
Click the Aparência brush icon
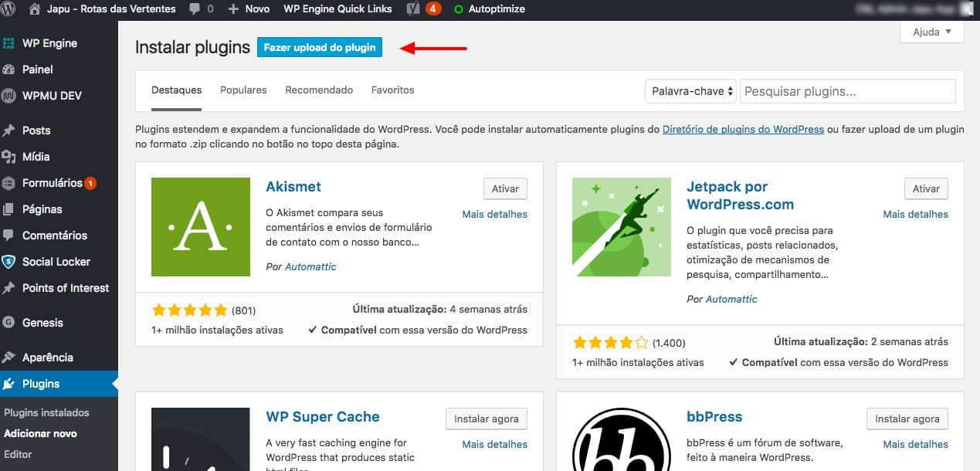tap(9, 357)
